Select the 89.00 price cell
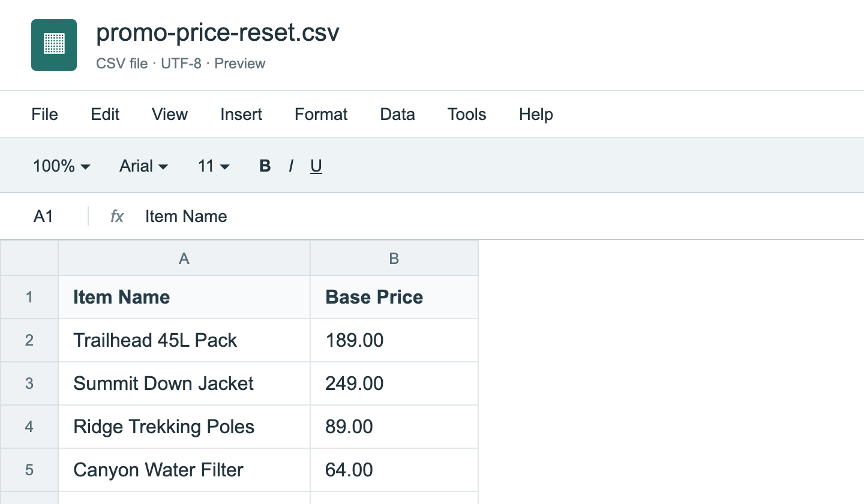 point(394,427)
